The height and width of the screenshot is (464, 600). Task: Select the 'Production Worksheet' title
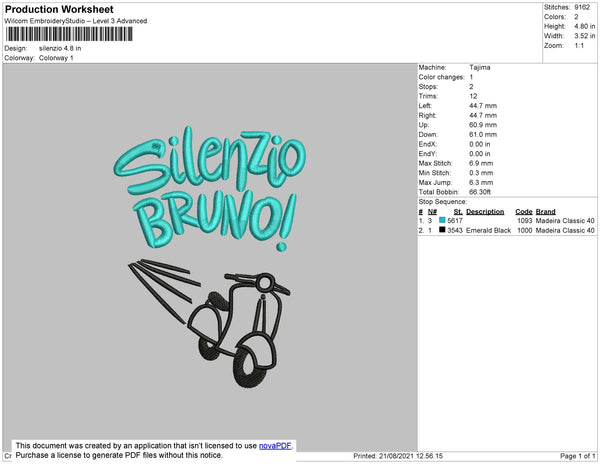59,9
